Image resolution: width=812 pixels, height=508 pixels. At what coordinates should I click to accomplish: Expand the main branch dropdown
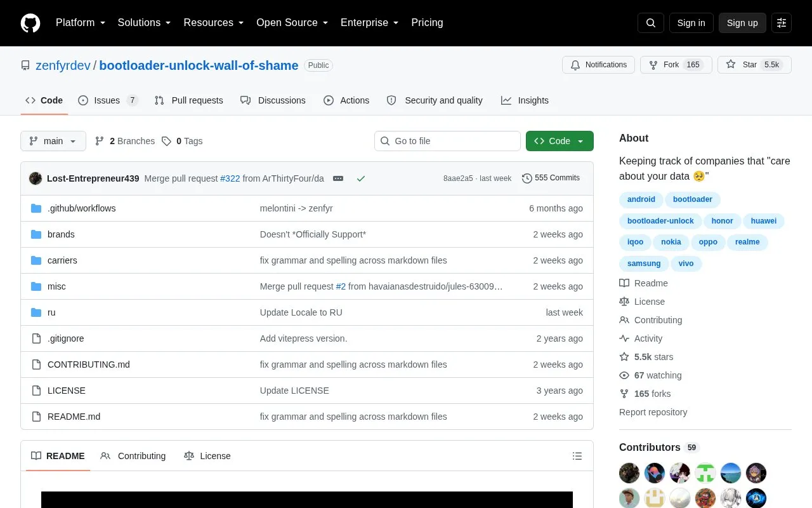pos(53,141)
